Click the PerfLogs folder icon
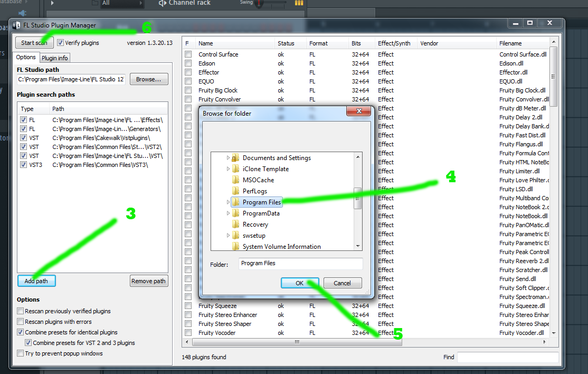This screenshot has width=588, height=374. 235,191
